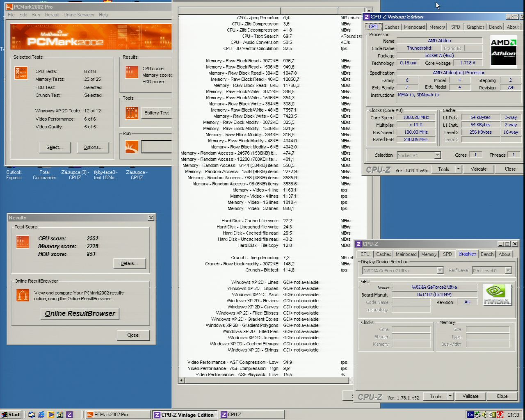Viewport: 525px width, 420px height.
Task: Switch to Caches tab in CPU-Z Vintage Edition
Action: point(392,27)
